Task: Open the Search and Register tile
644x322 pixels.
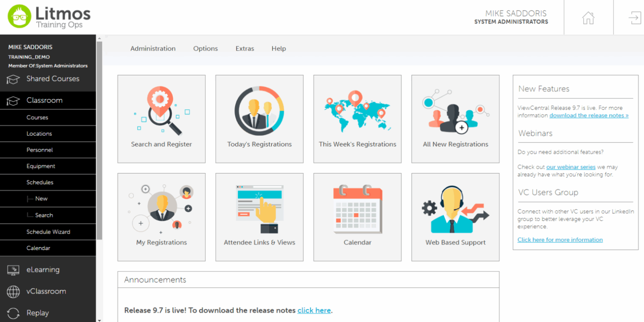Action: click(x=161, y=119)
